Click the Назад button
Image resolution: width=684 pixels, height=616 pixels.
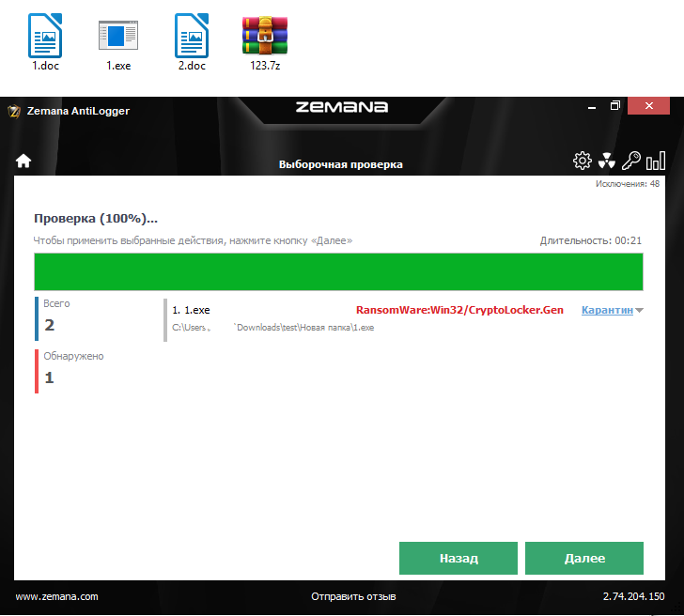459,558
